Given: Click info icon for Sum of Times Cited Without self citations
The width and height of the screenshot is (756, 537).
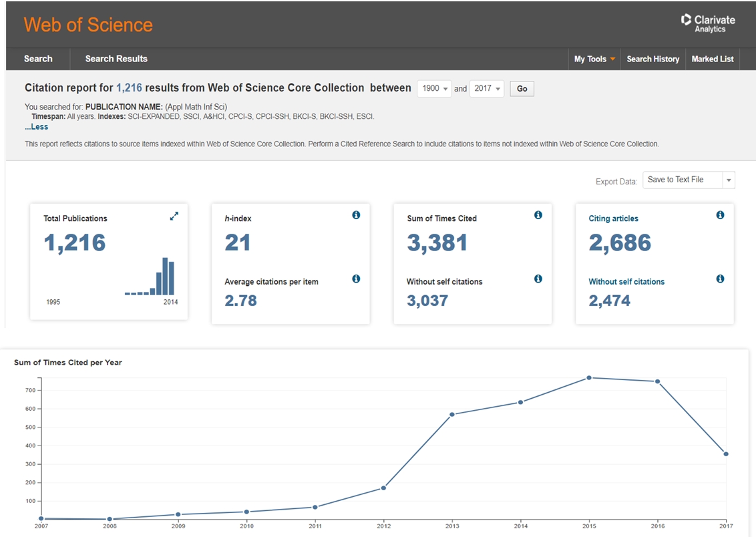Looking at the screenshot, I should pos(538,279).
